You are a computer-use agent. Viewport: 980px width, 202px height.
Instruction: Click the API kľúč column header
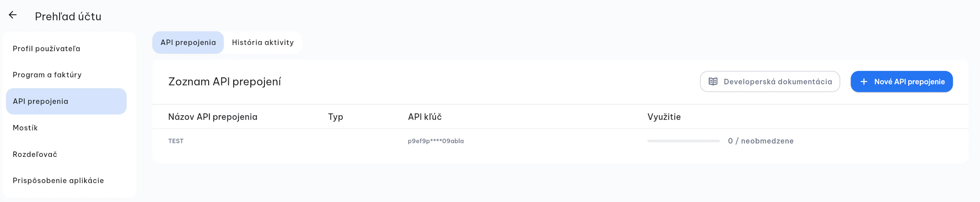[x=425, y=117]
